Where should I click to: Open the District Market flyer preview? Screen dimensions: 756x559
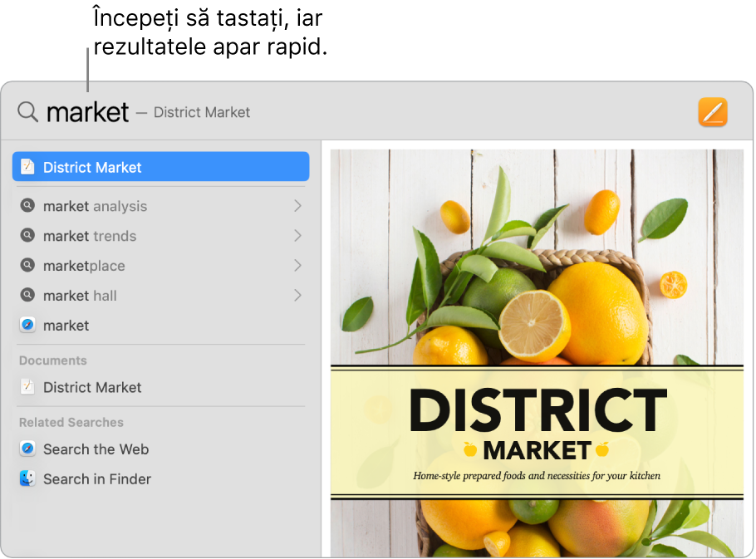coord(536,349)
